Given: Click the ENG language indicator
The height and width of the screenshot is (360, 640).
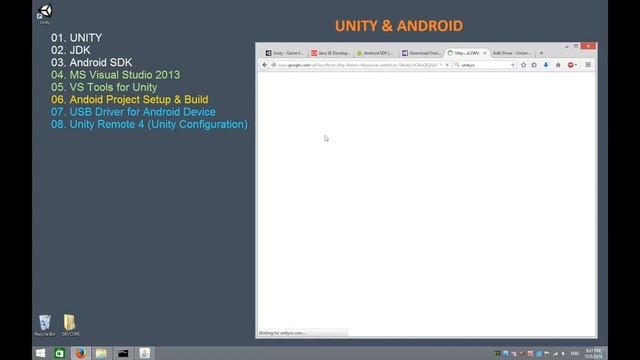Looking at the screenshot, I should pyautogui.click(x=575, y=353).
